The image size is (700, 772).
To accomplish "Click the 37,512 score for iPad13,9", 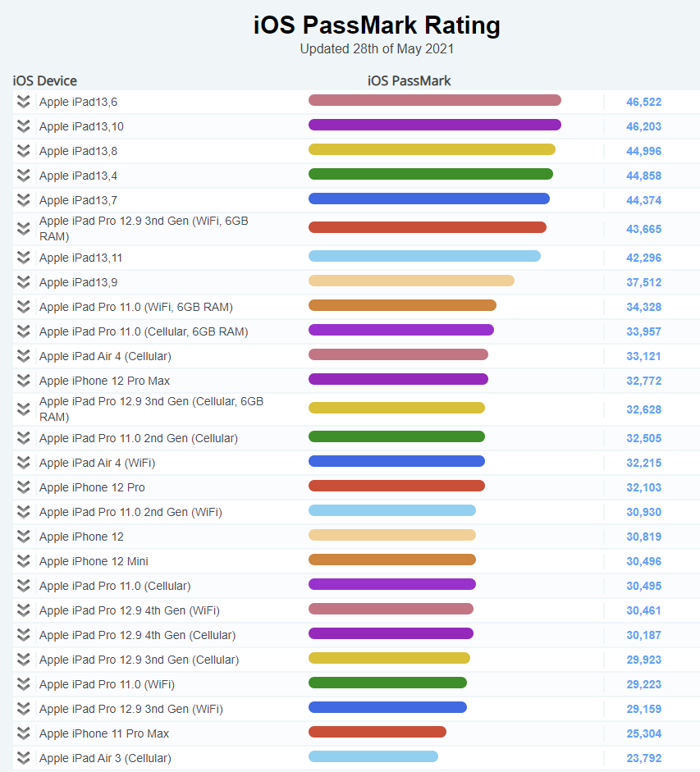I will point(643,282).
